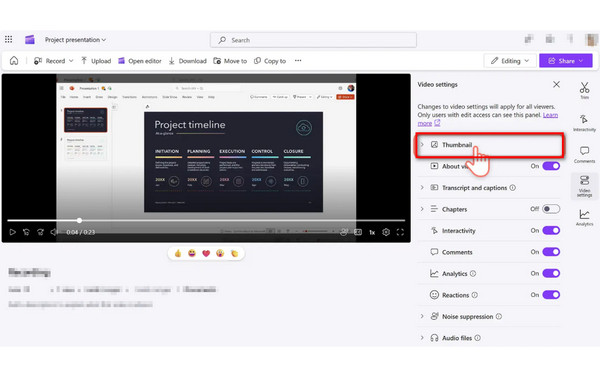This screenshot has width=600, height=389.
Task: React with heart emoji
Action: point(206,253)
